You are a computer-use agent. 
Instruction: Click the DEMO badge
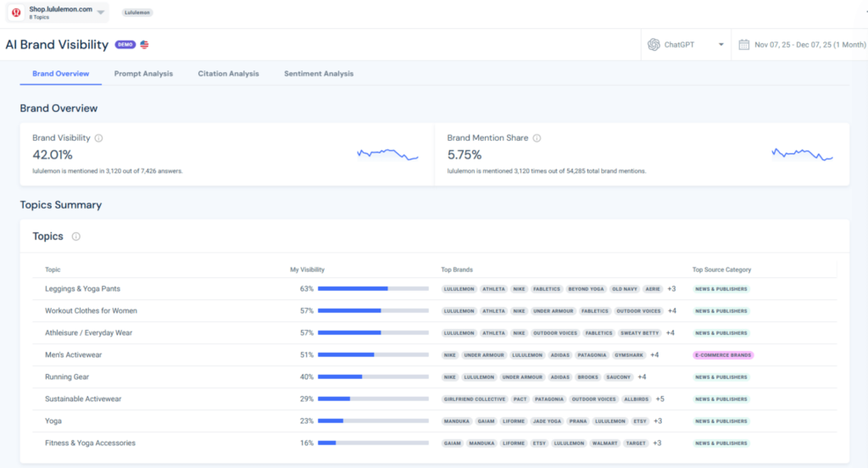point(125,45)
